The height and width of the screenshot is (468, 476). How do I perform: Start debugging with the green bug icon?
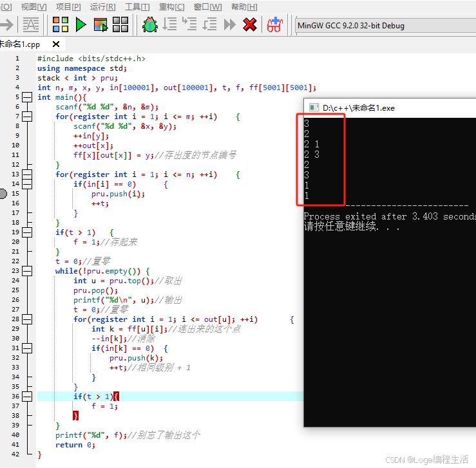tap(150, 25)
